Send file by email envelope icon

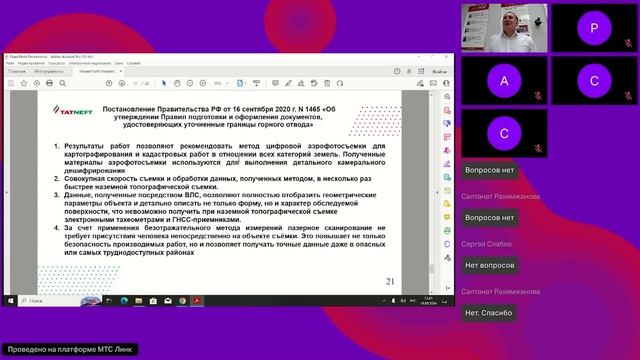coord(433,83)
